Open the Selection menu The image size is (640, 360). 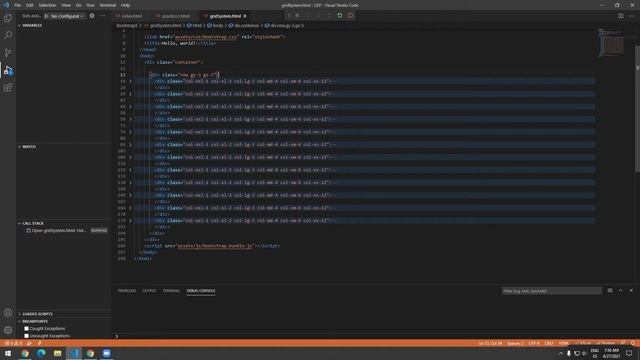[x=47, y=5]
